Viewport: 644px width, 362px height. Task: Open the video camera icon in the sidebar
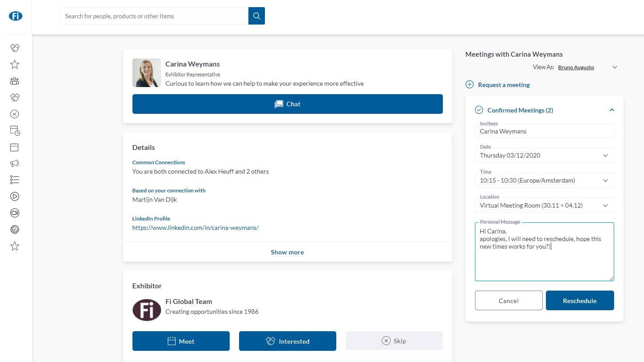[x=15, y=213]
